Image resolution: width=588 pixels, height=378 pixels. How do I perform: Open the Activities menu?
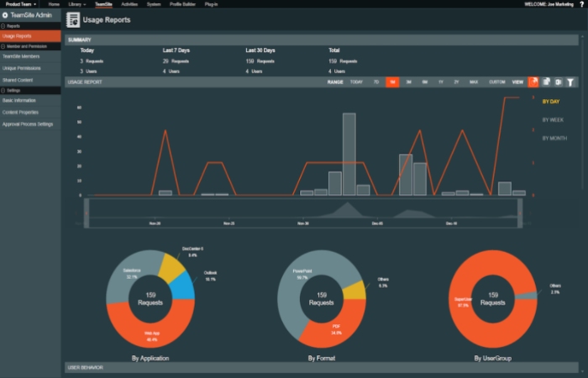[129, 4]
